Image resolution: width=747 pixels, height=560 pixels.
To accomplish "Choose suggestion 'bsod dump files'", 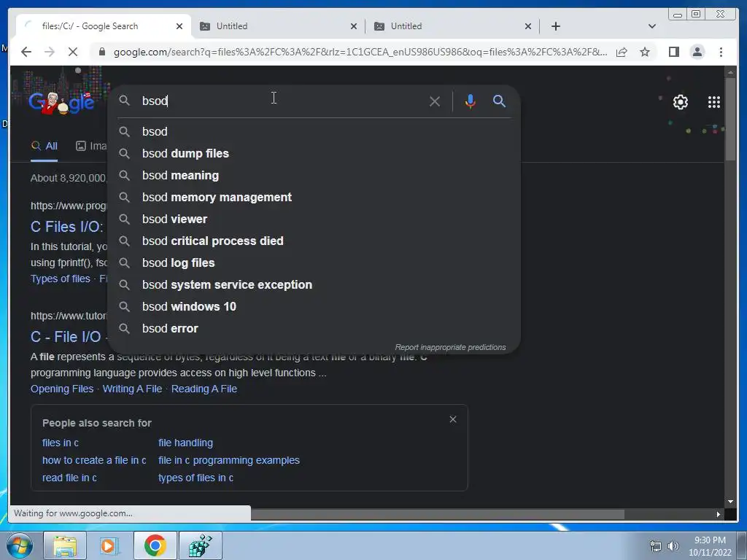I will click(x=314, y=153).
